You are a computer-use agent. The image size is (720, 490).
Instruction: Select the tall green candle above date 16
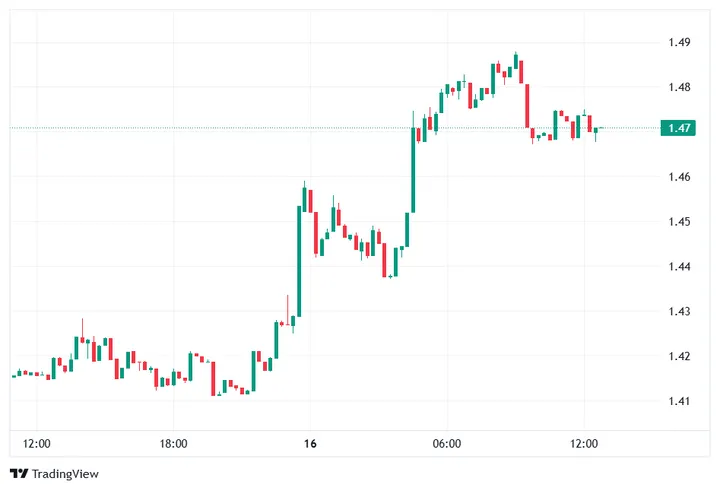[x=299, y=260]
